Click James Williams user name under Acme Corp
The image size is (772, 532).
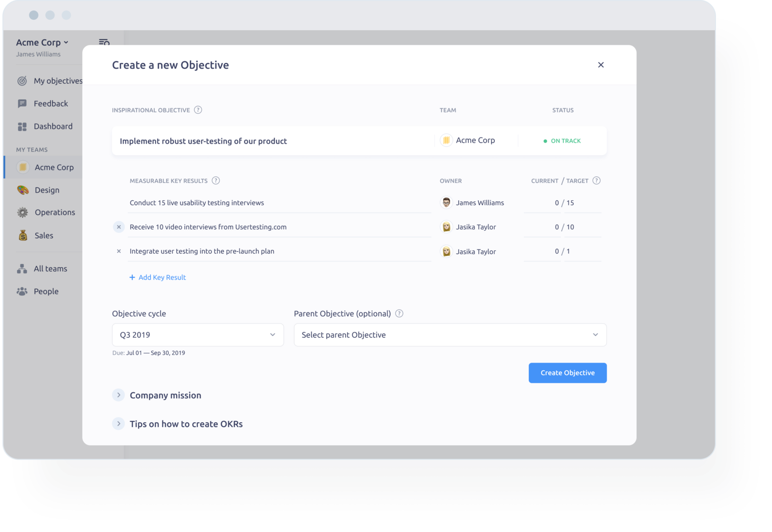pos(38,54)
